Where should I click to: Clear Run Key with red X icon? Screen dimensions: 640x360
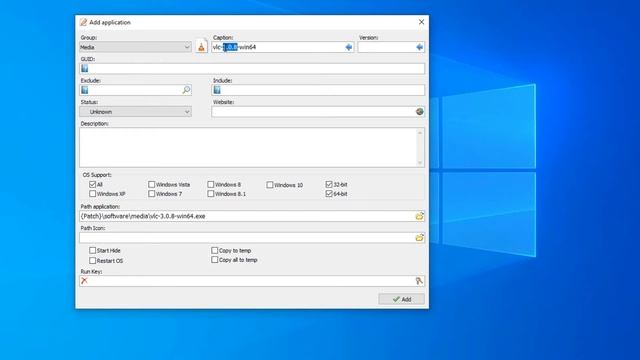pyautogui.click(x=84, y=281)
